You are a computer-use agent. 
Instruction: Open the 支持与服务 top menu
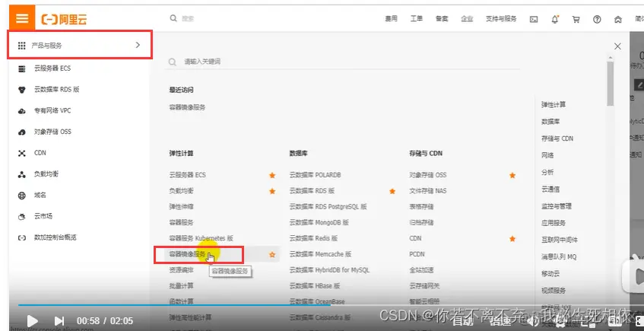click(x=501, y=19)
